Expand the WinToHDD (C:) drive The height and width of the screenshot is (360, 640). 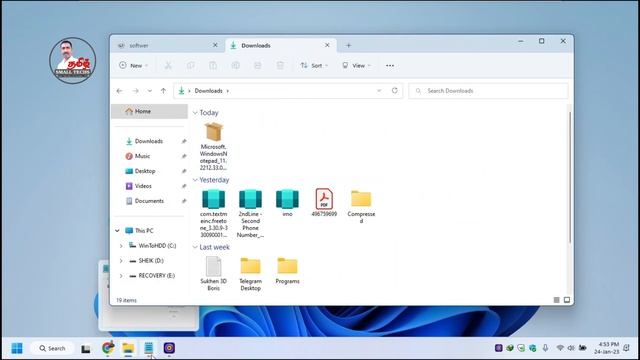click(x=121, y=246)
